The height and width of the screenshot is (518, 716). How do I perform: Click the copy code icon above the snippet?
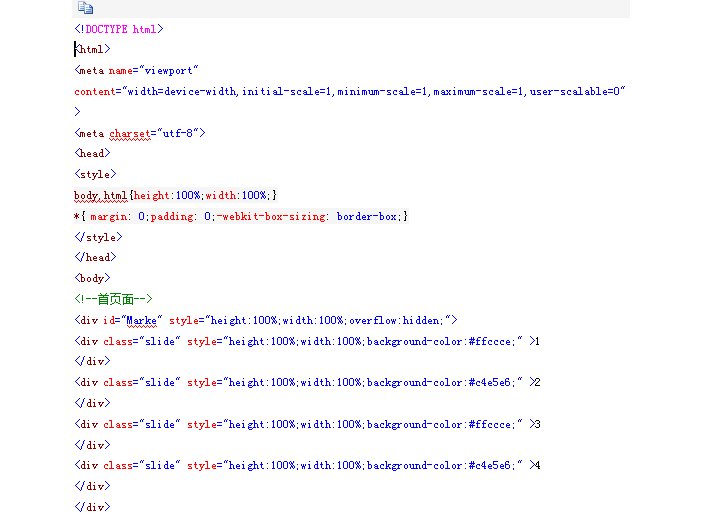85,8
